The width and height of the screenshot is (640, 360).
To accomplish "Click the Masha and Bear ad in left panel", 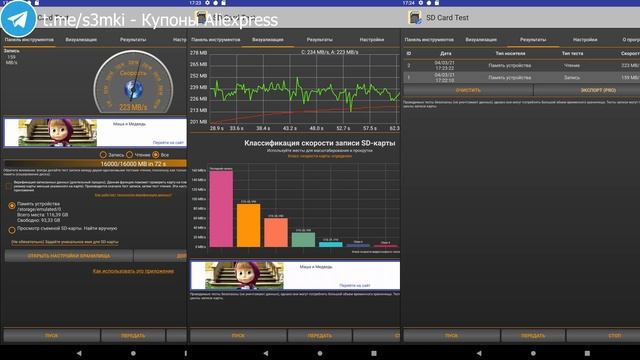I will tap(95, 132).
